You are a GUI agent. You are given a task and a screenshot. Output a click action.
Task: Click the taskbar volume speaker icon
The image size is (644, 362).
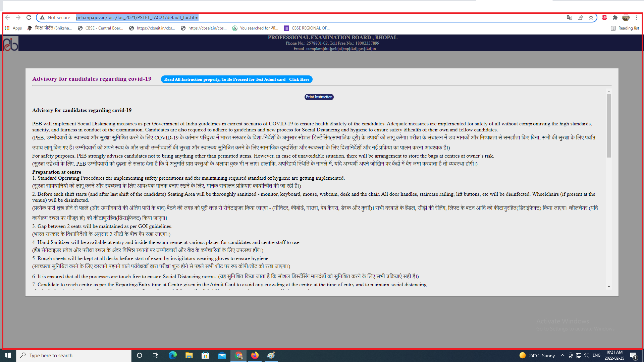586,355
